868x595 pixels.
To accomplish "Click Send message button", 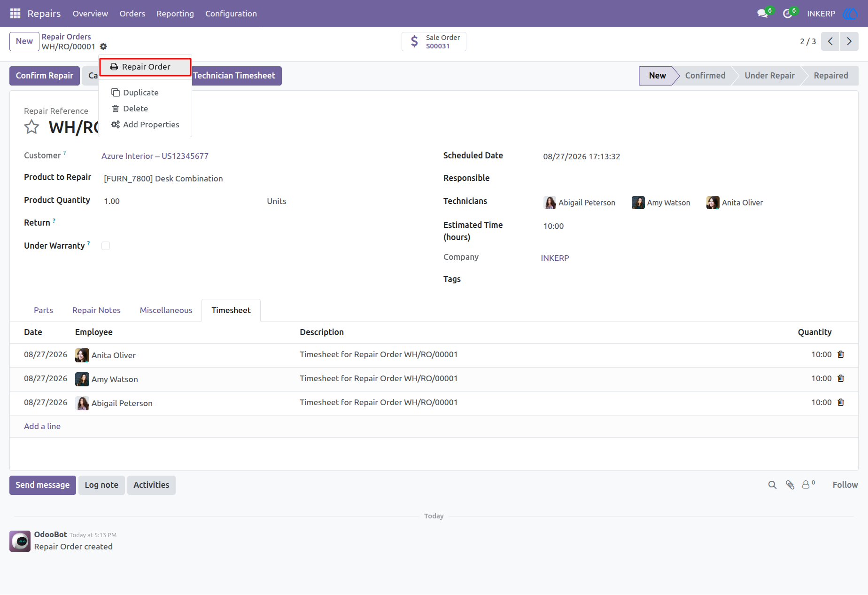I will (x=43, y=485).
